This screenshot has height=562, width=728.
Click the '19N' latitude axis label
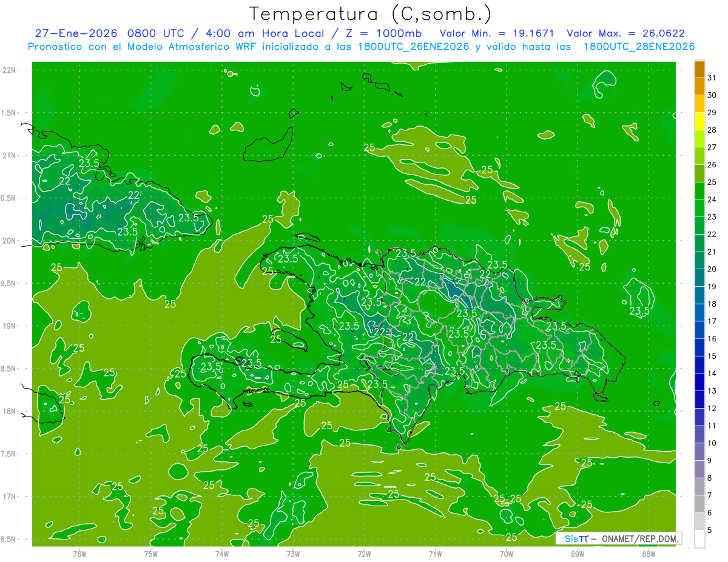click(x=10, y=326)
